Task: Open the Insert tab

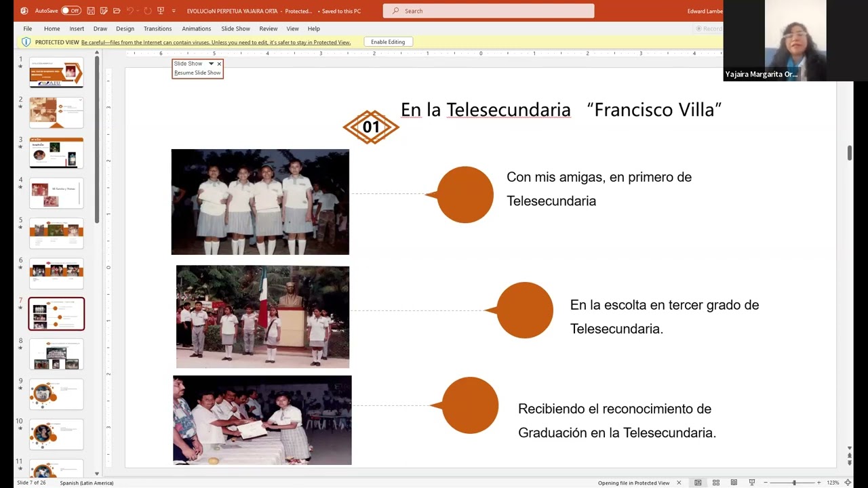Action: 77,28
